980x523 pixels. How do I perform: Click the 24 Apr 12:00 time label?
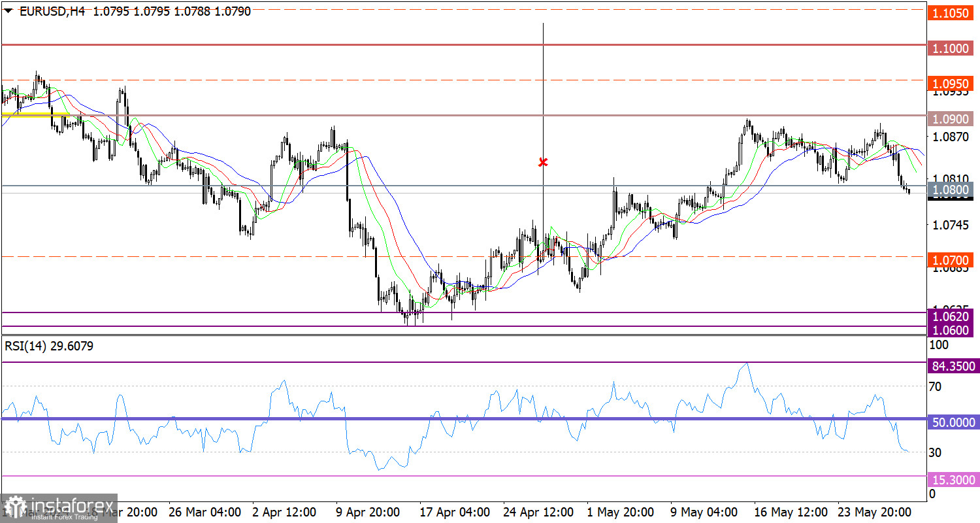[540, 511]
